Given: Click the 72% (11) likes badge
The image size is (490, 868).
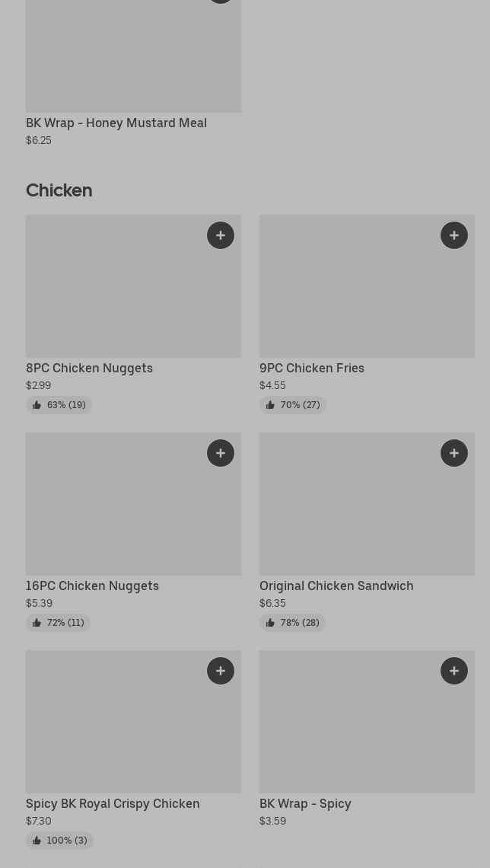Looking at the screenshot, I should point(58,623).
